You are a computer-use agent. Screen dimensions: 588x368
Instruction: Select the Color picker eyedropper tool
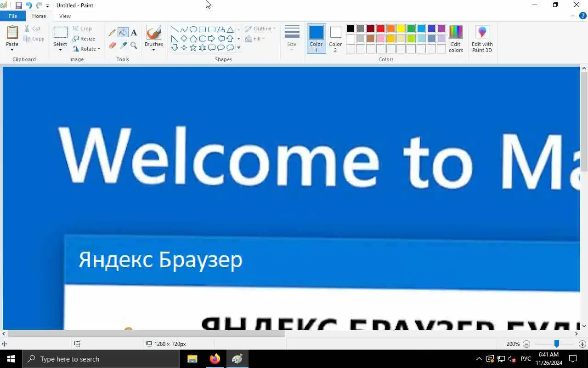point(123,45)
